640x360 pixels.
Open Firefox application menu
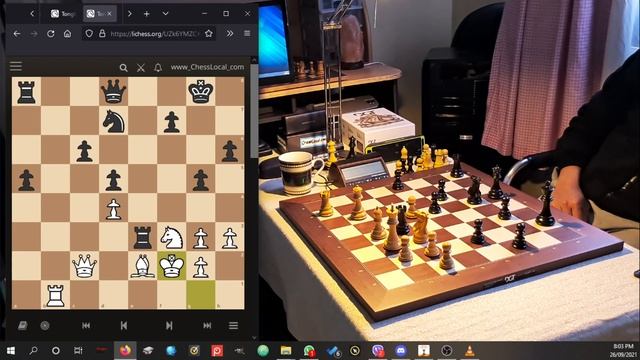click(247, 33)
